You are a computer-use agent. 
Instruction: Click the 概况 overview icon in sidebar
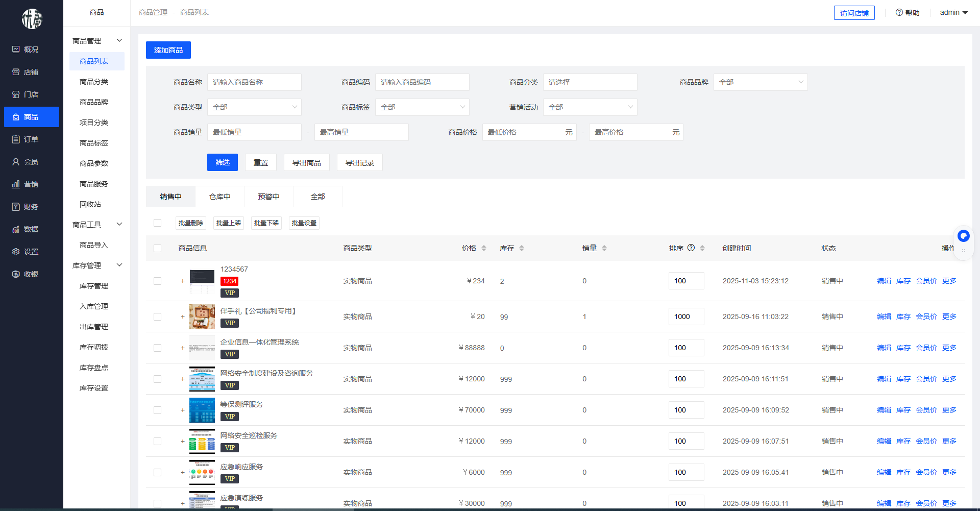click(x=16, y=50)
